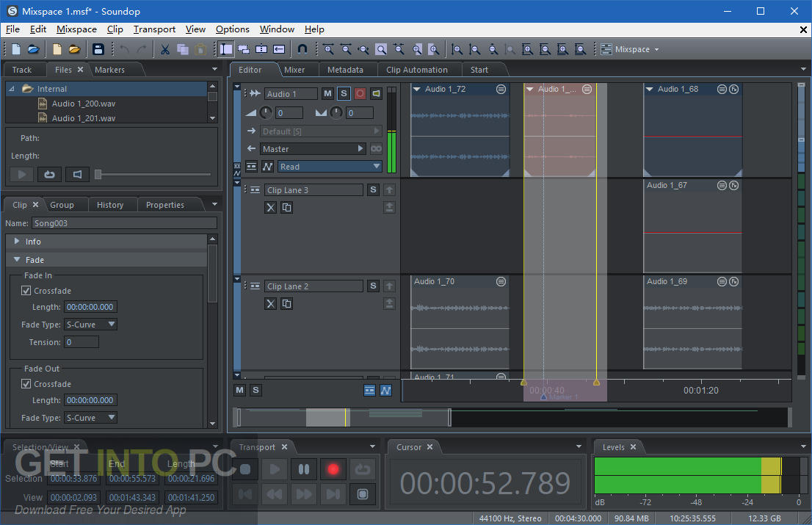
Task: Click the automation curve icon beside Read
Action: (267, 167)
